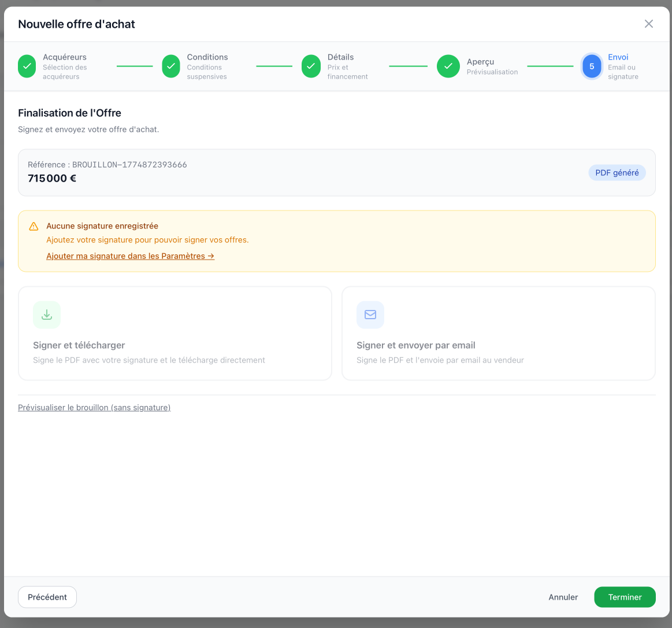
Task: Click the 'Conditions suspensives' step subtitle
Action: (x=207, y=72)
